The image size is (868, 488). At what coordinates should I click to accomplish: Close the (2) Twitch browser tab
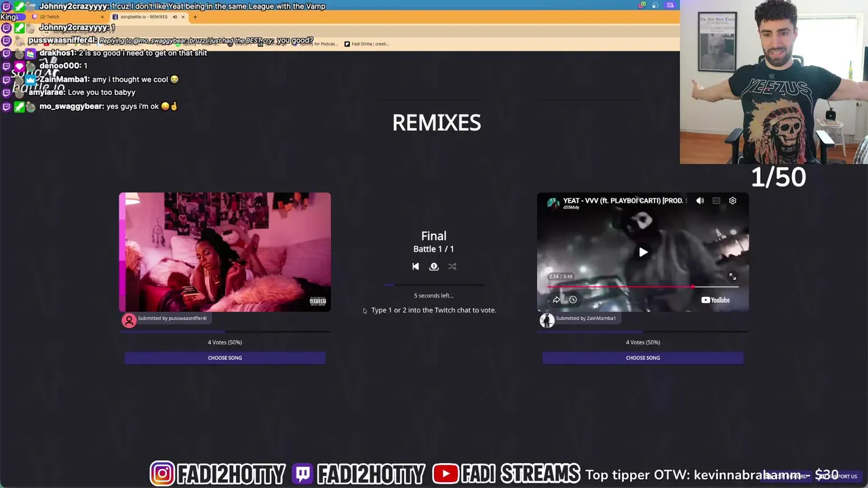click(x=102, y=16)
